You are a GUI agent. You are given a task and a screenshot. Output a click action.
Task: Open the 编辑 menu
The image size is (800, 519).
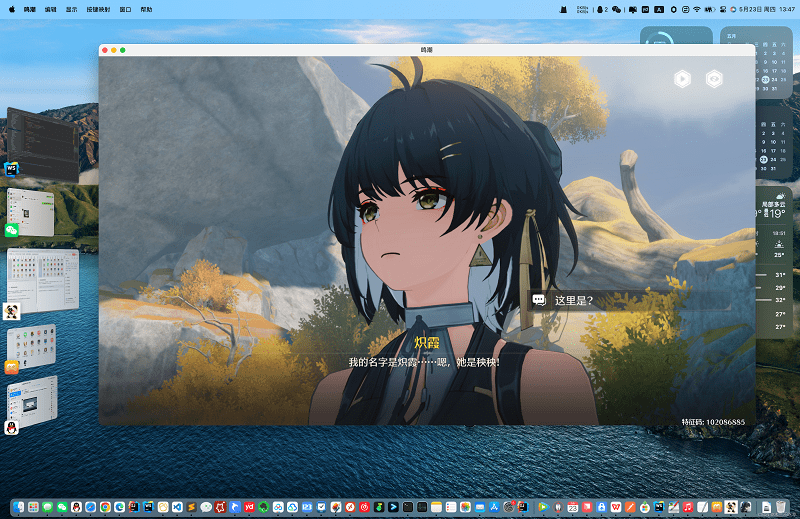point(50,7)
